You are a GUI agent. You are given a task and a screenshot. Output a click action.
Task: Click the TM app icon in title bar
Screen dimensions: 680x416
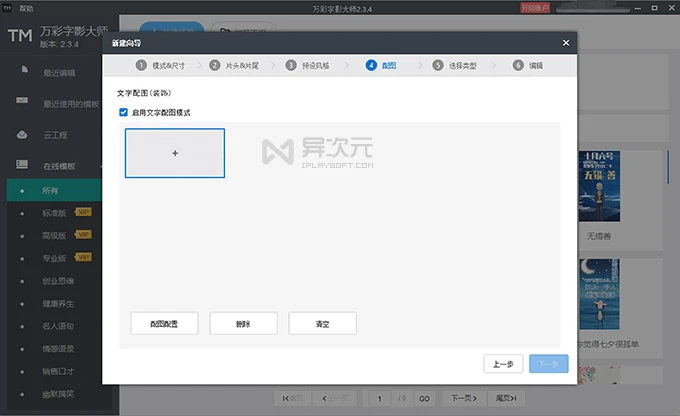tap(7, 8)
